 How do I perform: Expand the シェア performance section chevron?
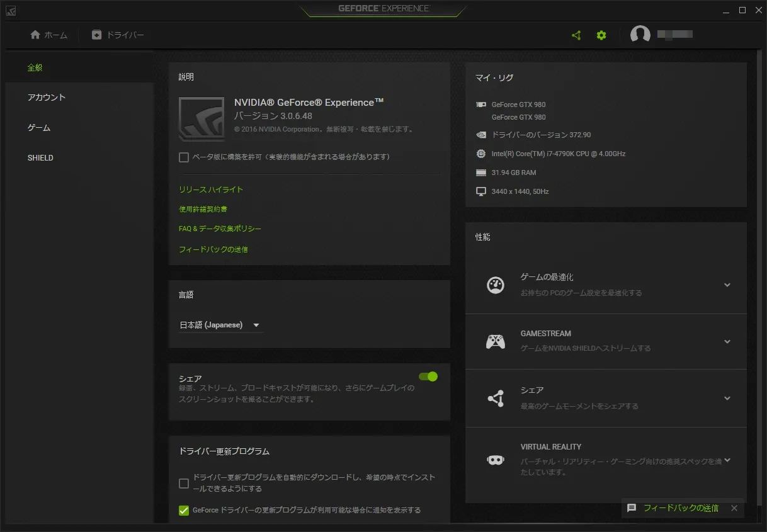point(727,399)
